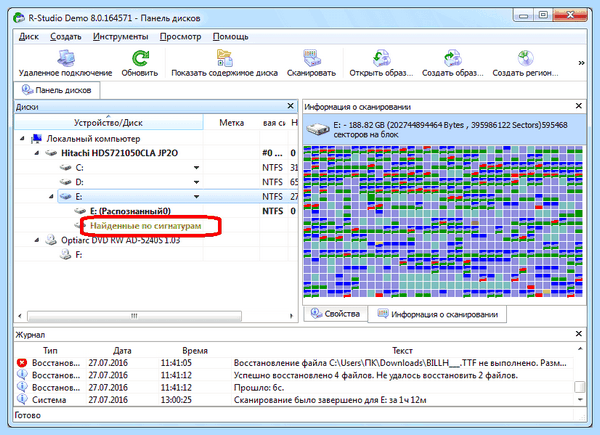Click the Удаленное подключение toolbar icon

click(66, 58)
